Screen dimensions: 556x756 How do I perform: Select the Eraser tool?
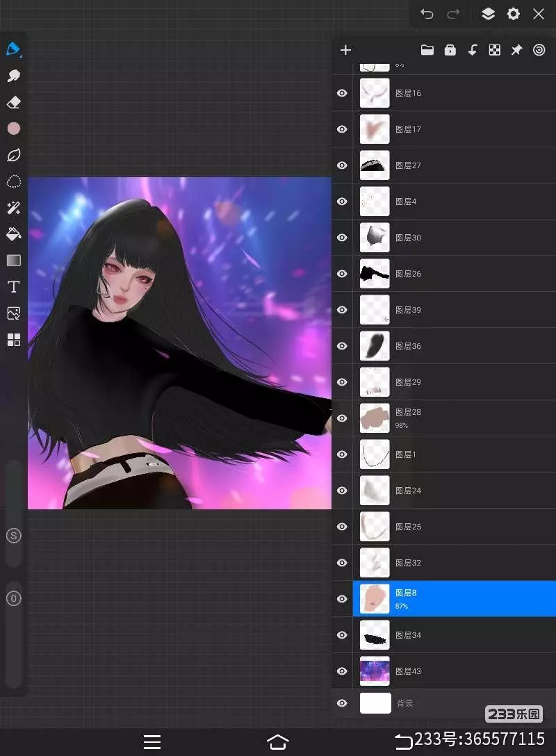coord(13,102)
